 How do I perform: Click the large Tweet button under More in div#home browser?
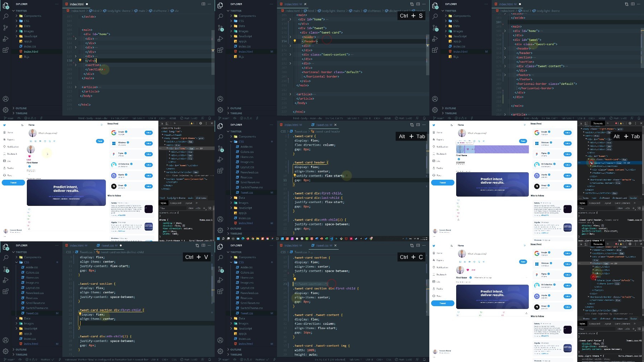tap(13, 183)
